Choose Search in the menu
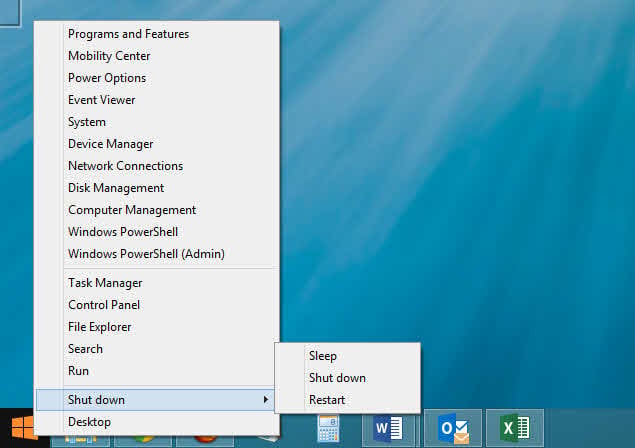This screenshot has width=635, height=448. pos(157,349)
